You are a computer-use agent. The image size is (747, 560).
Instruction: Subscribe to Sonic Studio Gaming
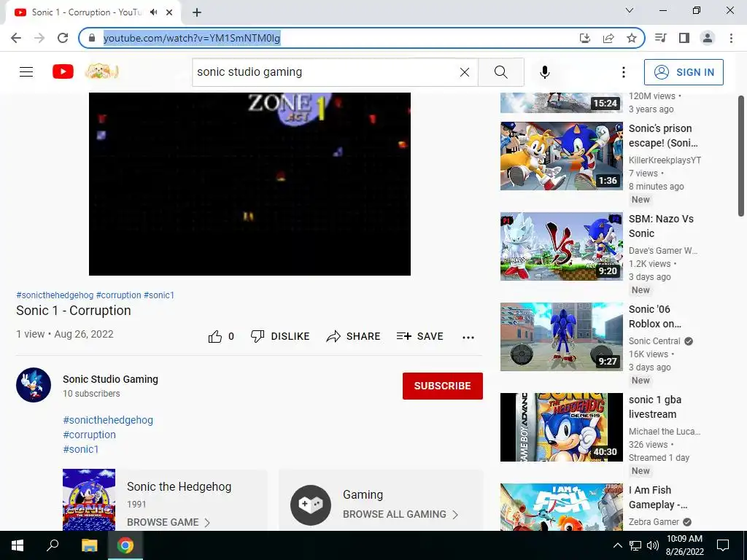[x=443, y=386]
